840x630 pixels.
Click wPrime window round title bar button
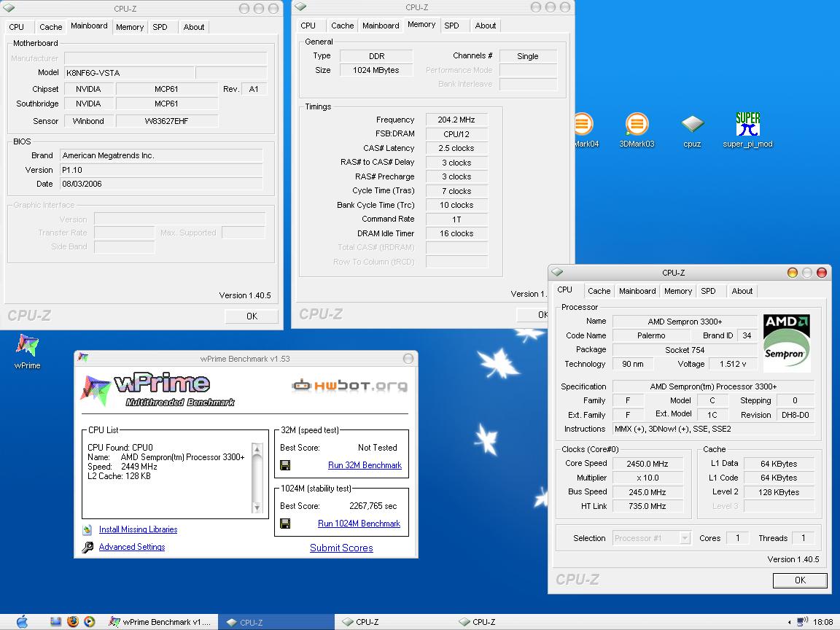click(x=408, y=359)
